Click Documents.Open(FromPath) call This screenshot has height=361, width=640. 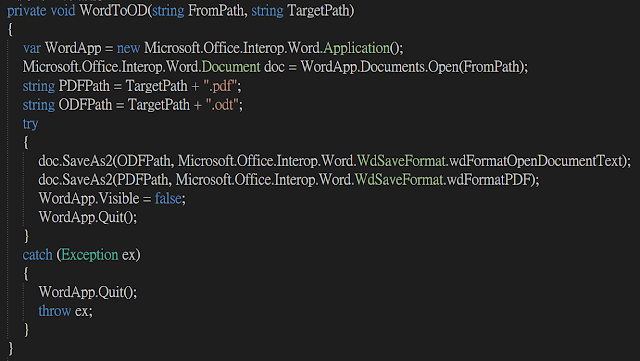[442, 67]
